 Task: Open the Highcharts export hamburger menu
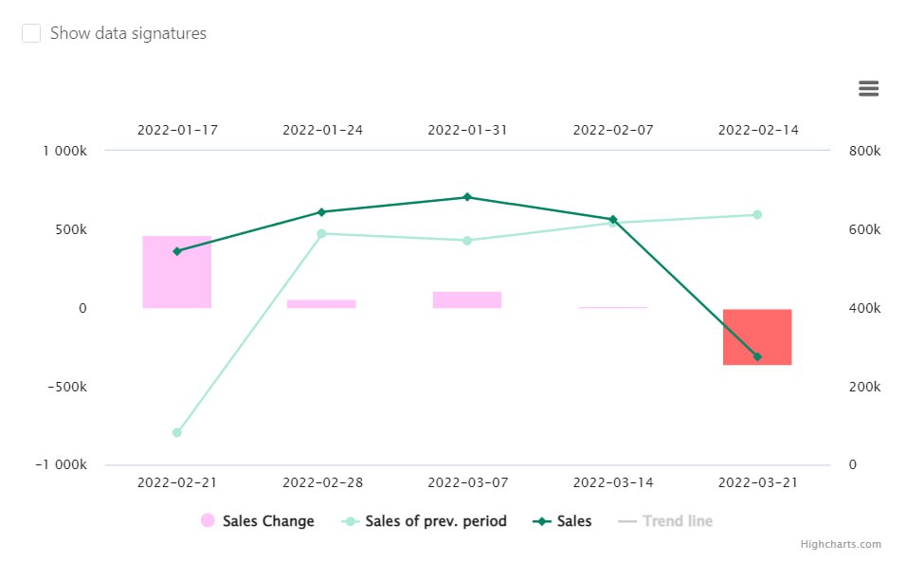(x=868, y=88)
